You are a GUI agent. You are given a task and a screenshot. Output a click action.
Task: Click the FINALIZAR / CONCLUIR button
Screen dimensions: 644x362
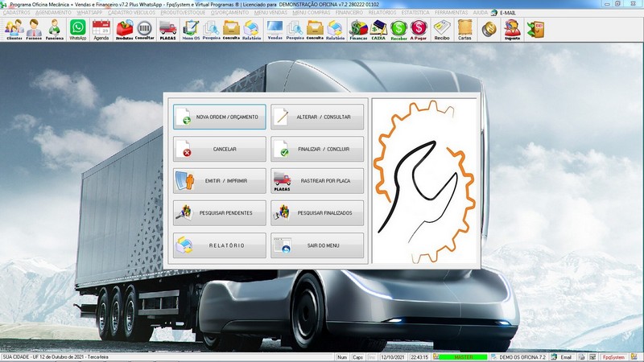click(317, 149)
